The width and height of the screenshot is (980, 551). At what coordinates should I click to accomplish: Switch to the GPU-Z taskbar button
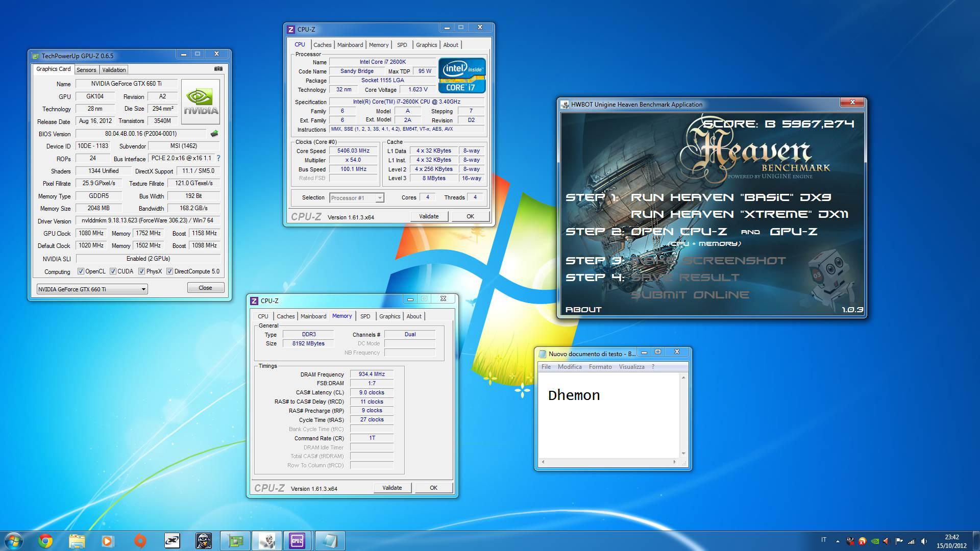(235, 541)
